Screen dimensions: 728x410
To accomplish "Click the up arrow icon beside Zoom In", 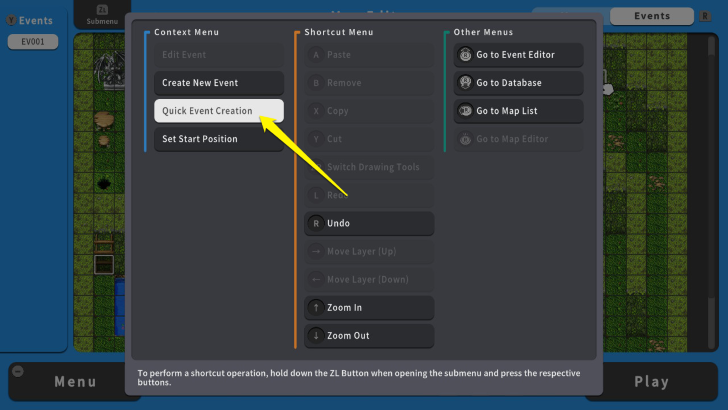I will (x=316, y=307).
